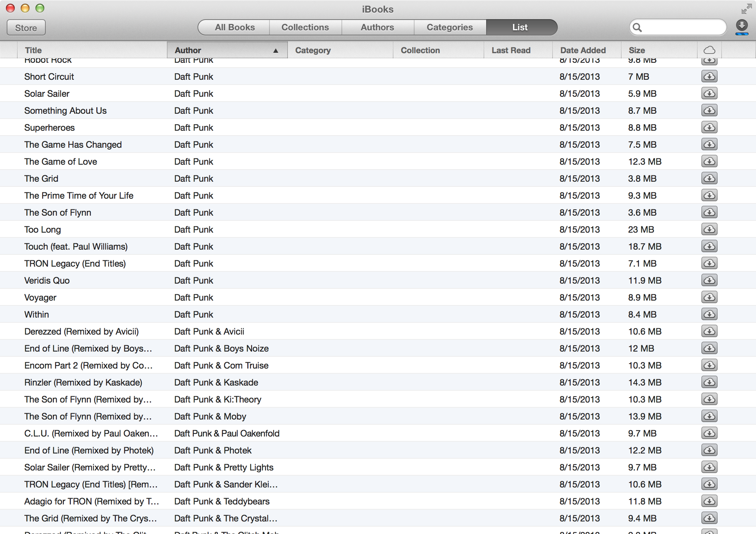Enter fullscreen using the expand arrows icon
Image resolution: width=756 pixels, height=534 pixels.
746,8
